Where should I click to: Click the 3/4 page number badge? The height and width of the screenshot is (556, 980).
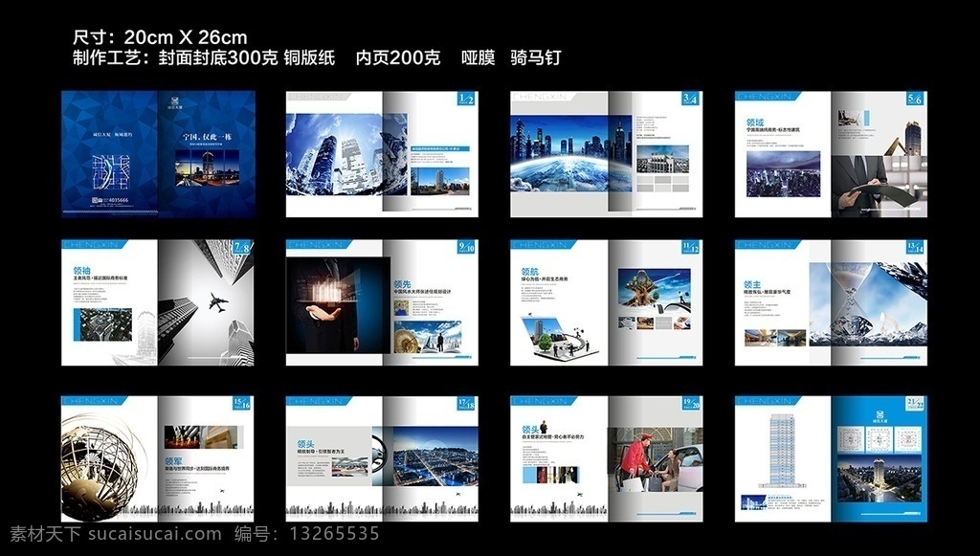tap(691, 99)
